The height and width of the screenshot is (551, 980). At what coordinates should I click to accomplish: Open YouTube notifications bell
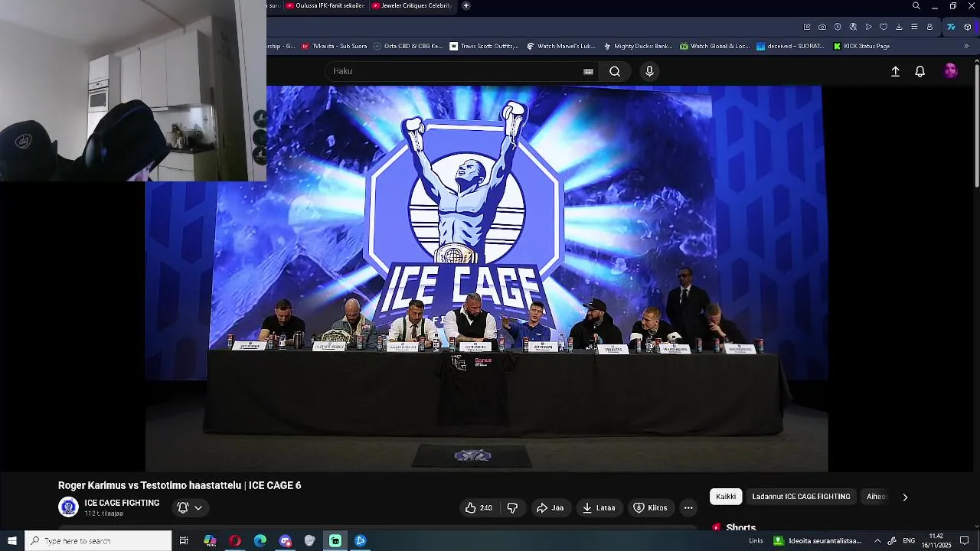tap(920, 71)
